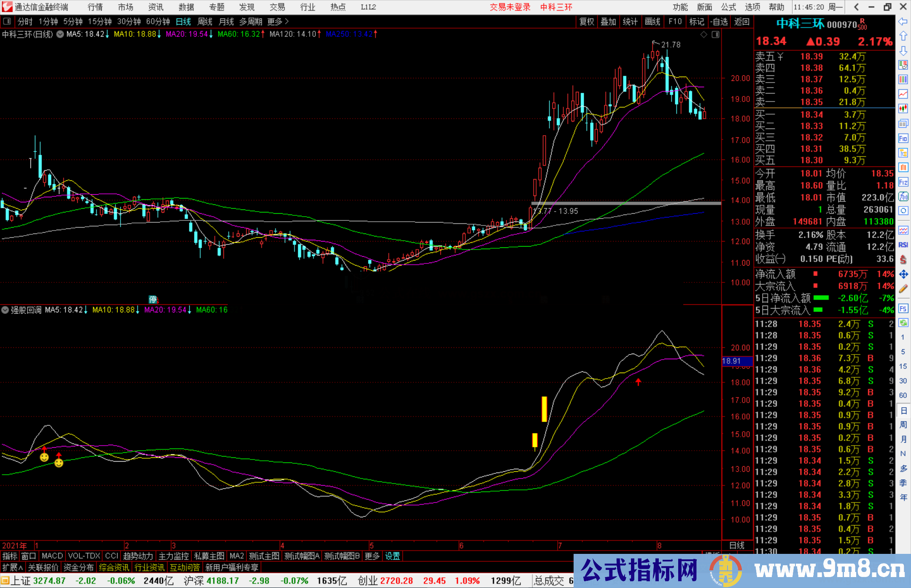
Task: Toggle the 强股回调 indicator round button
Action: click(5, 310)
